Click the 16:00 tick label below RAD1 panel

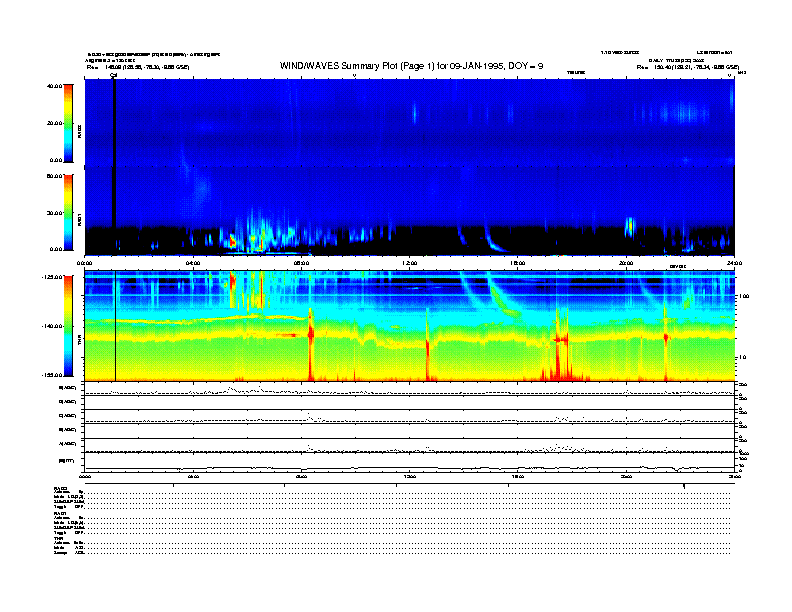click(x=518, y=263)
